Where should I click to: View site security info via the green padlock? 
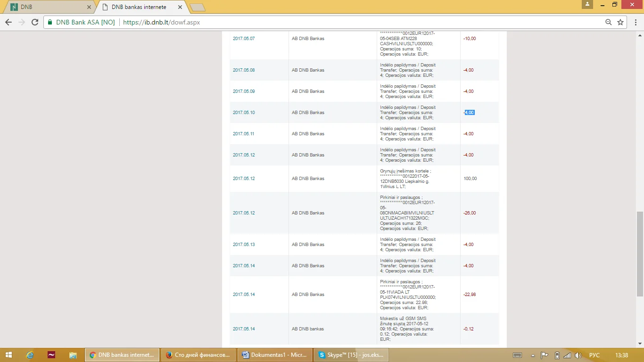tap(50, 22)
